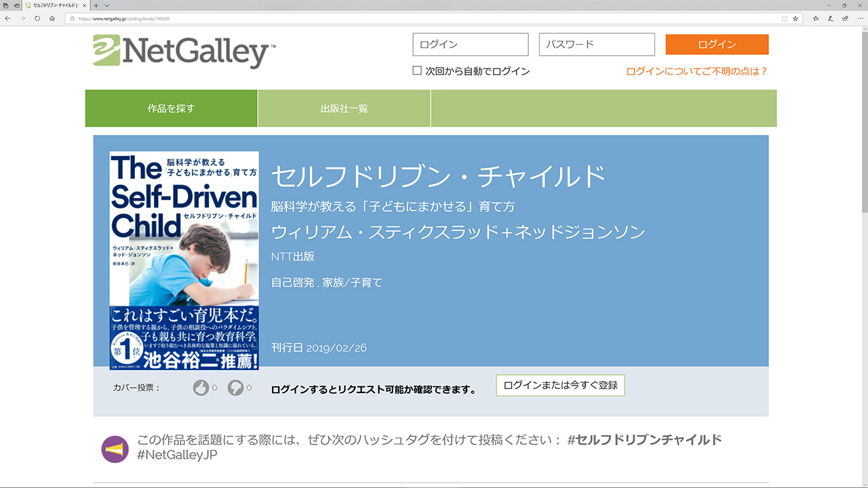Open reading view book icon

pyautogui.click(x=785, y=18)
